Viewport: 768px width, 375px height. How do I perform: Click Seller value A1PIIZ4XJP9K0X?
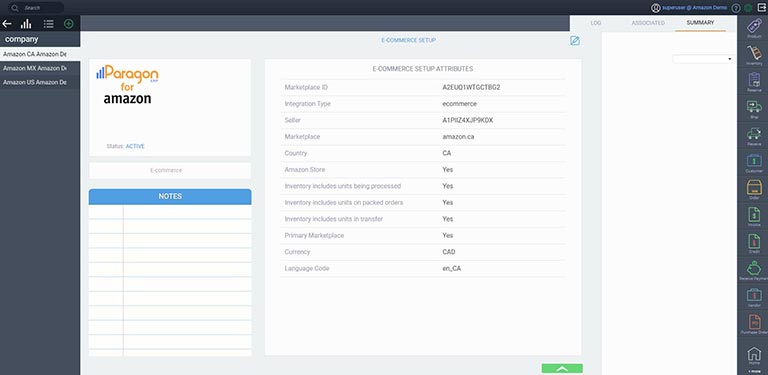[x=467, y=120]
